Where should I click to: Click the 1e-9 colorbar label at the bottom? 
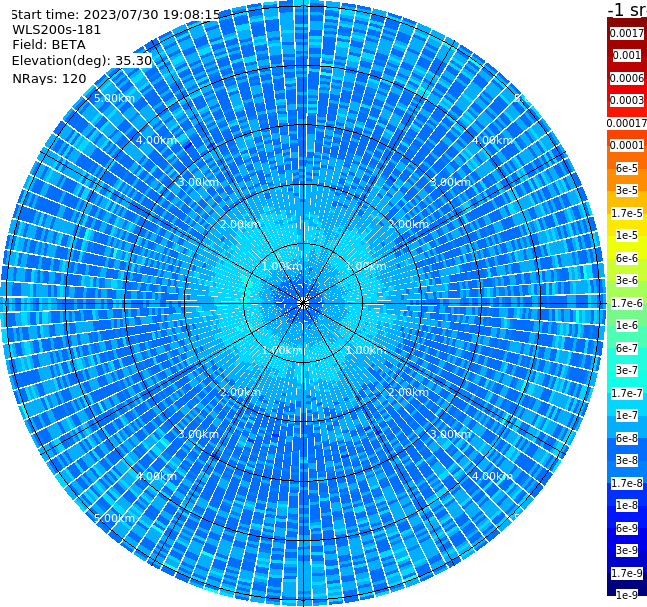[627, 595]
